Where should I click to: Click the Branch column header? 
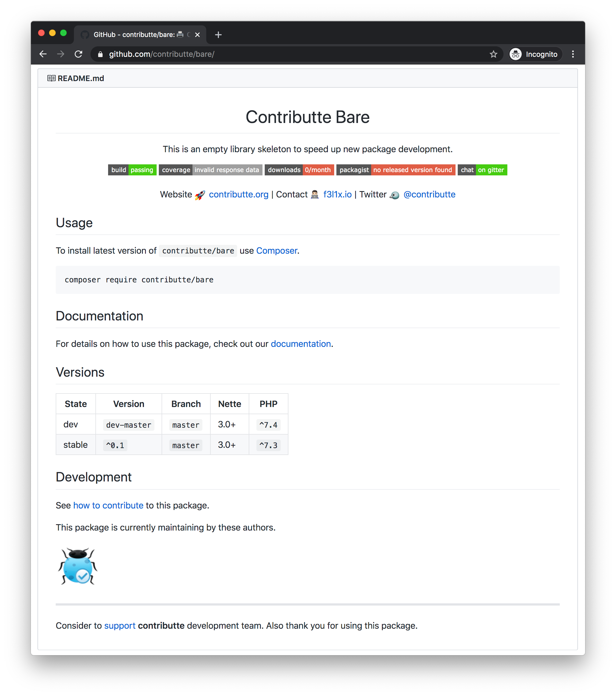pos(186,404)
